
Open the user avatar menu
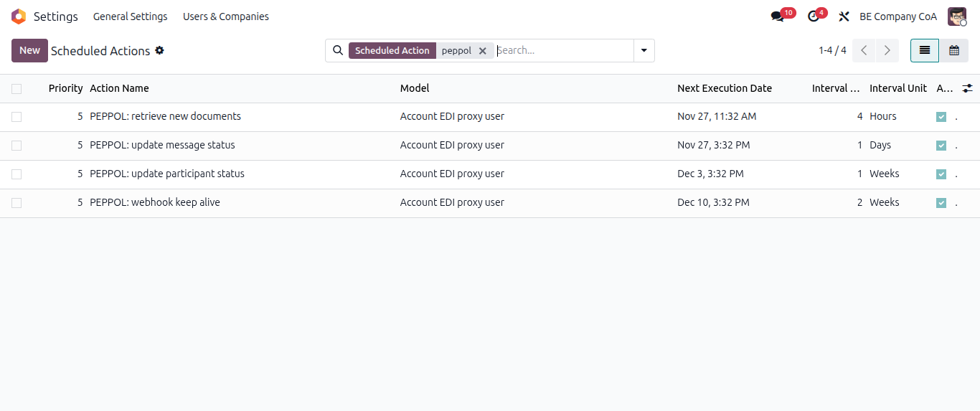click(957, 16)
